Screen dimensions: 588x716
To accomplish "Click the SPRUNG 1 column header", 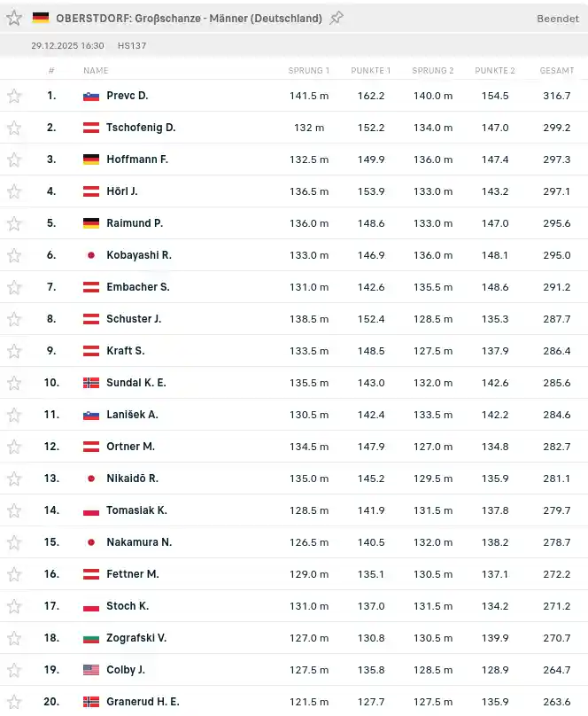I will point(308,71).
